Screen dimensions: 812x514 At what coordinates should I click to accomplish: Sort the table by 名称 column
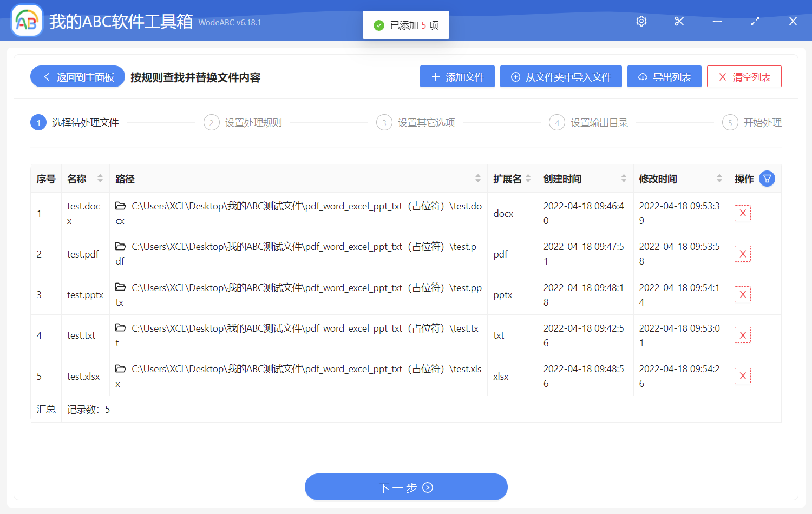pyautogui.click(x=100, y=178)
